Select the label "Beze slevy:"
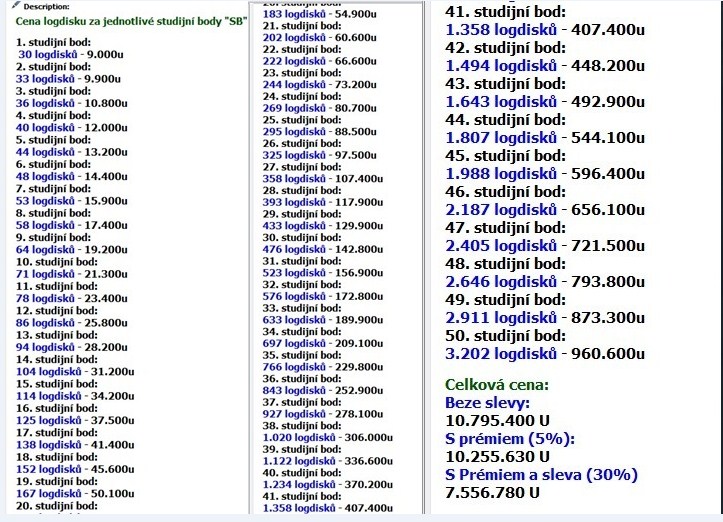This screenshot has height=522, width=723. click(487, 403)
